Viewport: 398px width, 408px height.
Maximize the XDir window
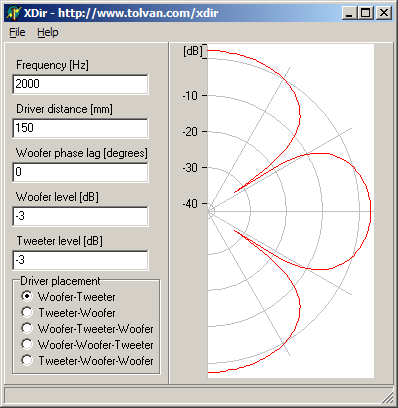[366, 13]
